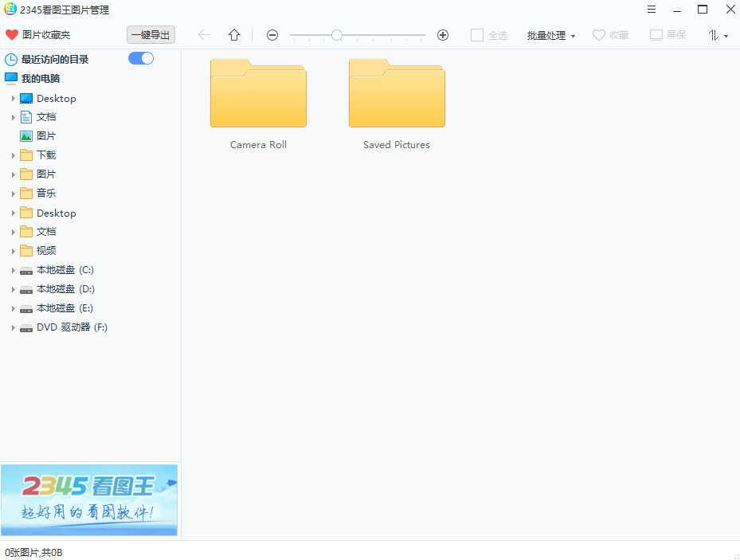
Task: Select the 图片 library with picture icon
Action: coord(46,136)
